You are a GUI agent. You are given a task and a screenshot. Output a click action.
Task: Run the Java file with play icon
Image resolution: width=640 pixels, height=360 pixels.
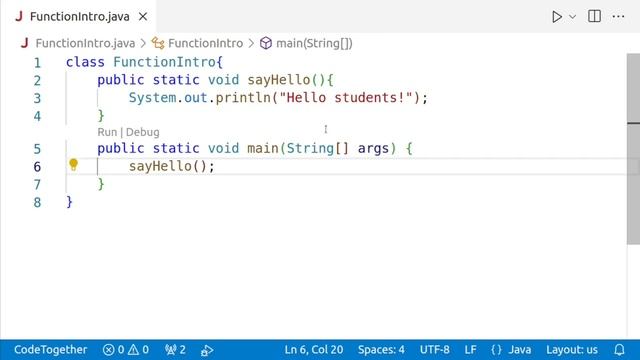[557, 17]
